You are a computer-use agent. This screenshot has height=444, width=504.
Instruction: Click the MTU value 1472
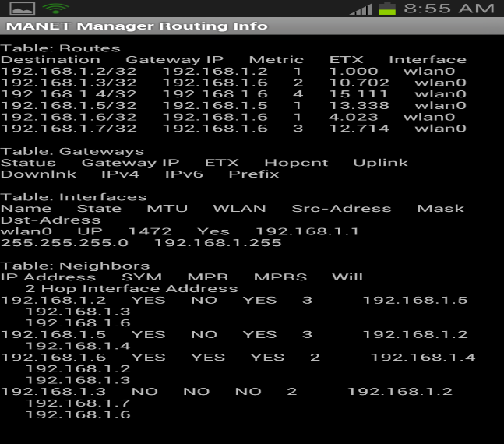[x=150, y=231]
